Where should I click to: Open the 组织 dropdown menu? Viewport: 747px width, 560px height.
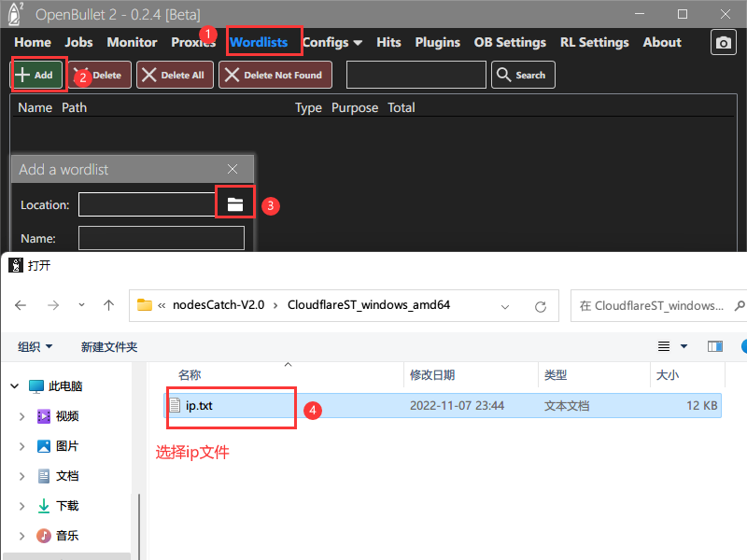35,346
